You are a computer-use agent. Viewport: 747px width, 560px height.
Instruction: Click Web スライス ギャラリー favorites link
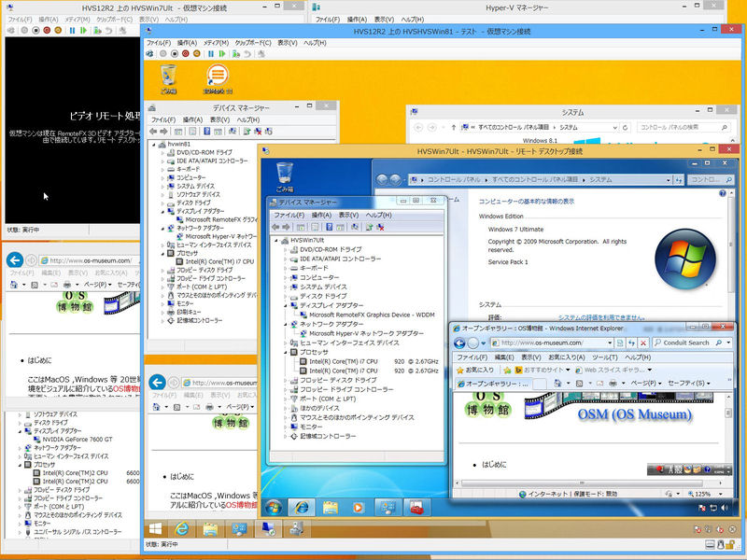coord(614,370)
